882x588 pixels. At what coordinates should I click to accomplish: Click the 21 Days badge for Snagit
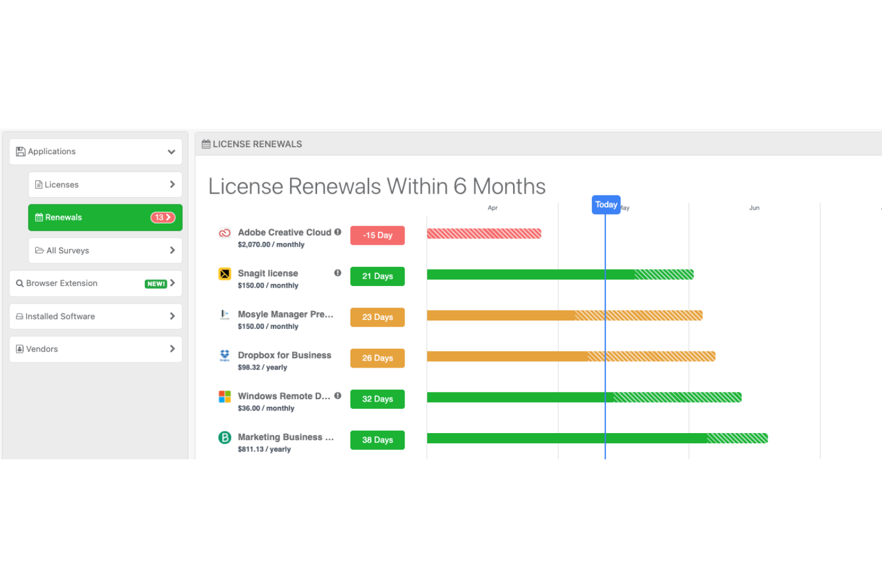377,276
